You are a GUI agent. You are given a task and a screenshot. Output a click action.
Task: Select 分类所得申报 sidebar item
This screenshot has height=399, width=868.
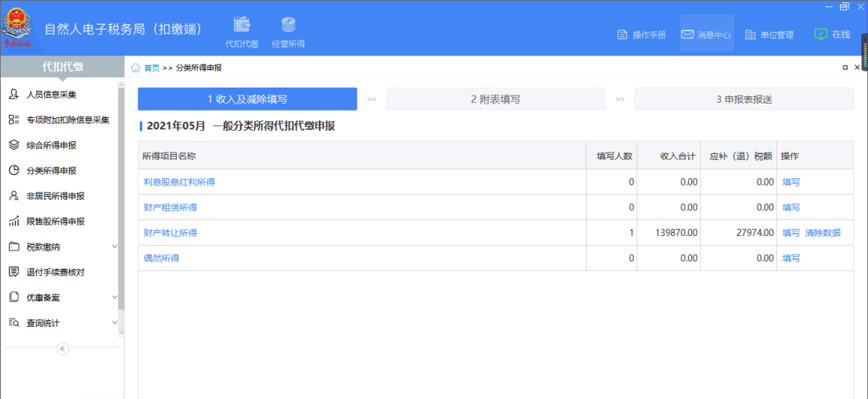[51, 171]
